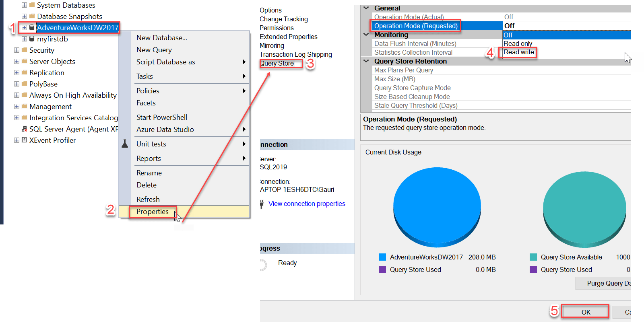Expand the Management tree node
Viewport: 644px width, 323px height.
[17, 106]
